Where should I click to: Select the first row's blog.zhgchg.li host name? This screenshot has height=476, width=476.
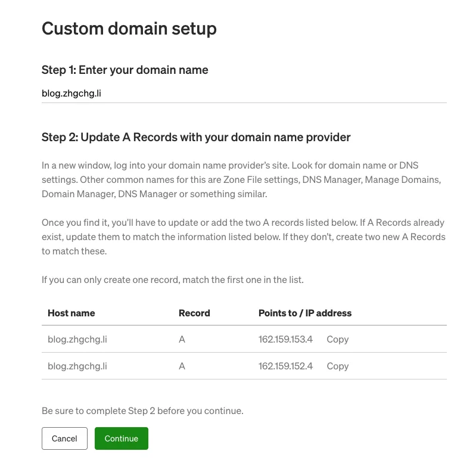[x=77, y=340]
